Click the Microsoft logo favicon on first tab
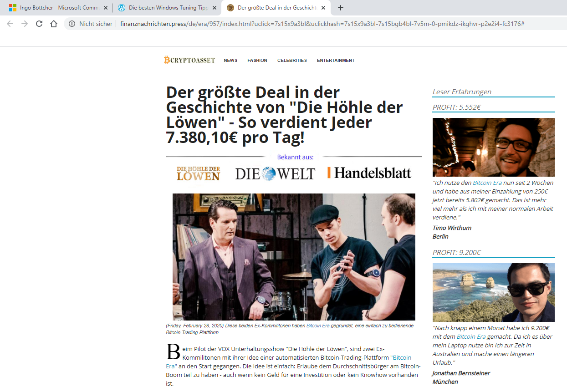 click(13, 8)
